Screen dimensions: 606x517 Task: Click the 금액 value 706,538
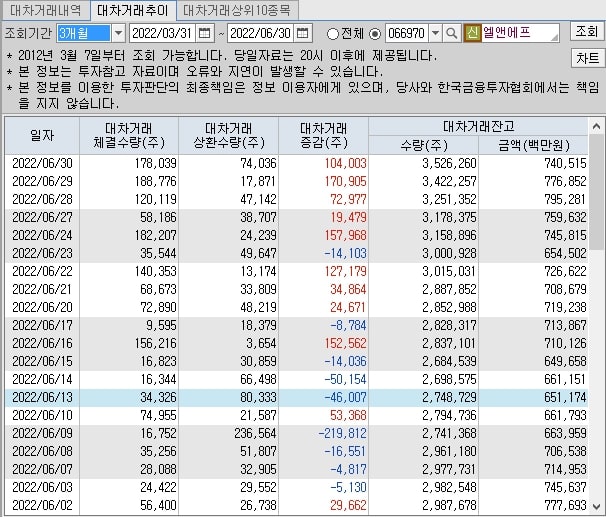[x=565, y=451]
